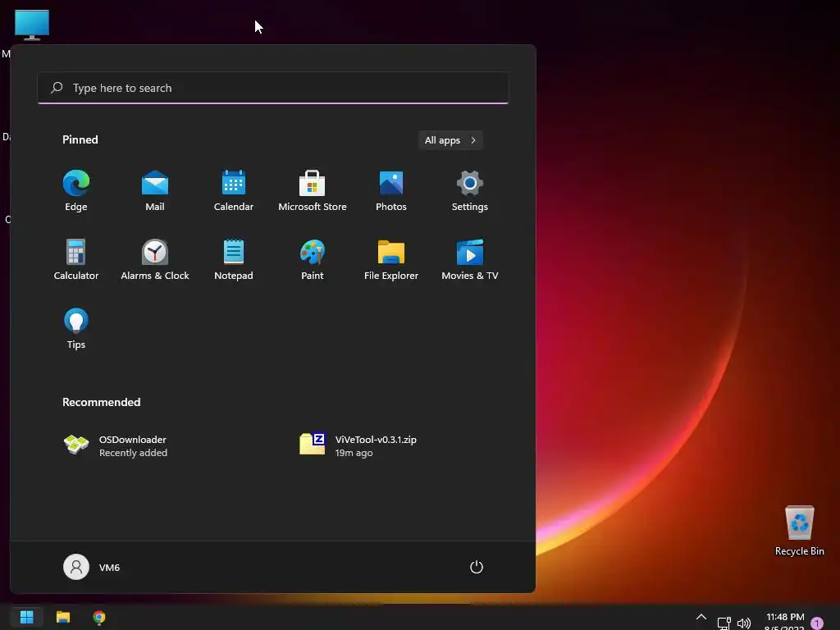The image size is (840, 630).
Task: Open the Calendar app
Action: point(234,190)
